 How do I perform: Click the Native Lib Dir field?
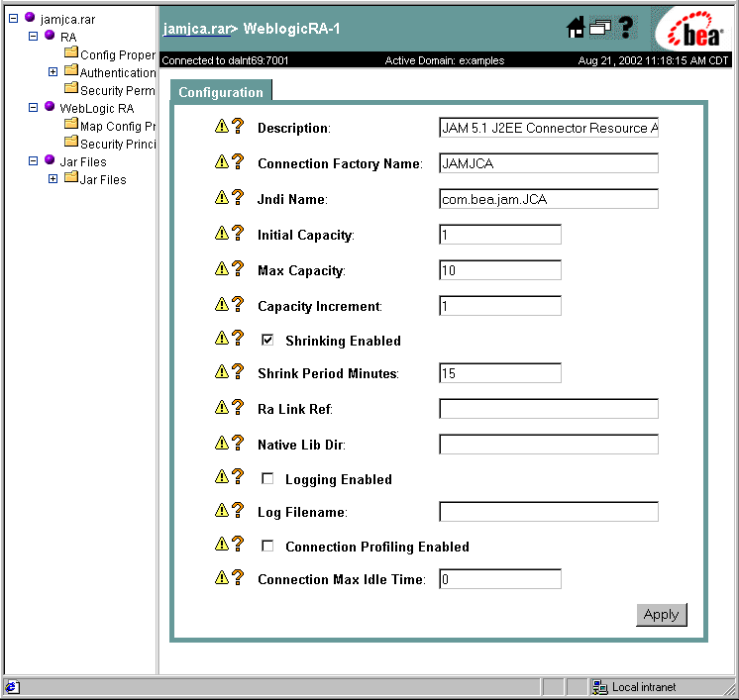[x=549, y=445]
